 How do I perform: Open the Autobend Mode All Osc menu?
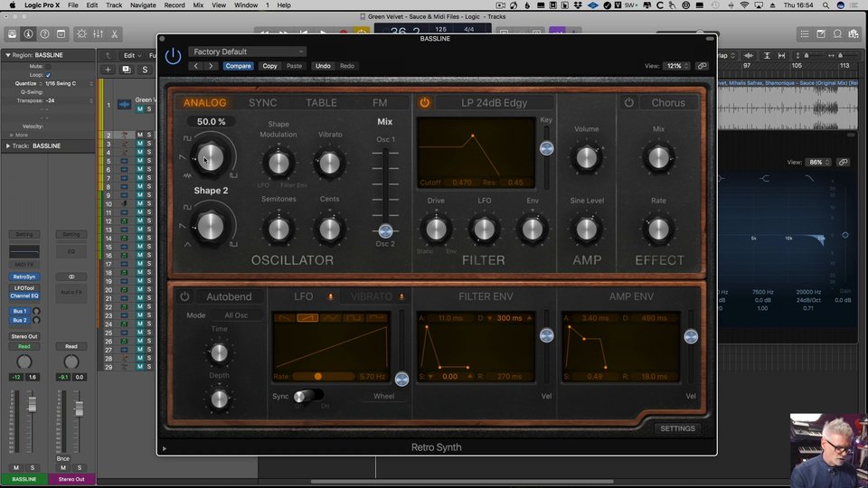point(236,315)
